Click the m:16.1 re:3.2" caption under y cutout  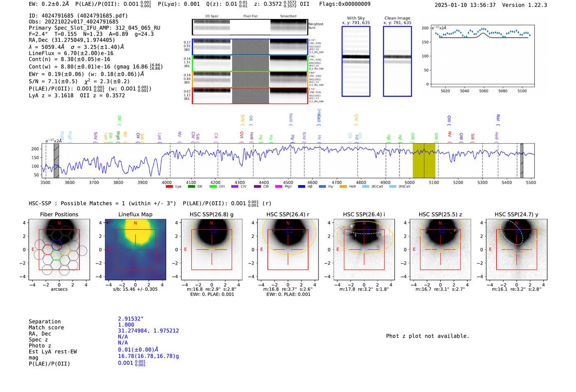coord(516,289)
